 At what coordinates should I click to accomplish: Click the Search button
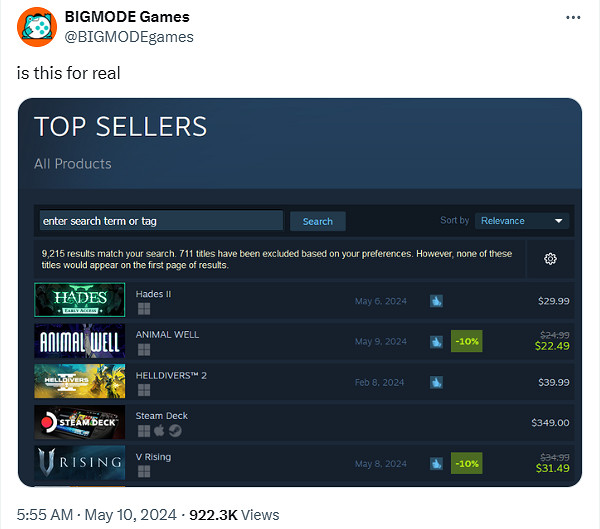point(317,221)
